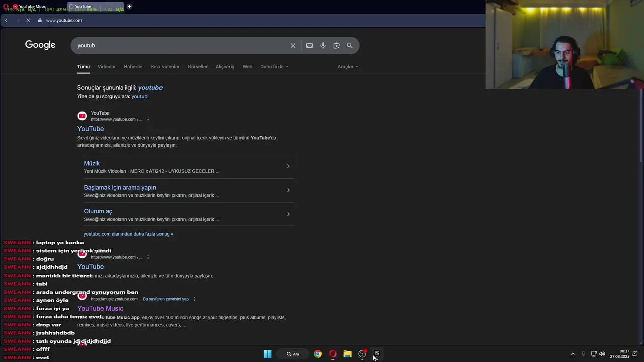644x362 pixels.
Task: Open second result's three-dot menu
Action: [148, 257]
